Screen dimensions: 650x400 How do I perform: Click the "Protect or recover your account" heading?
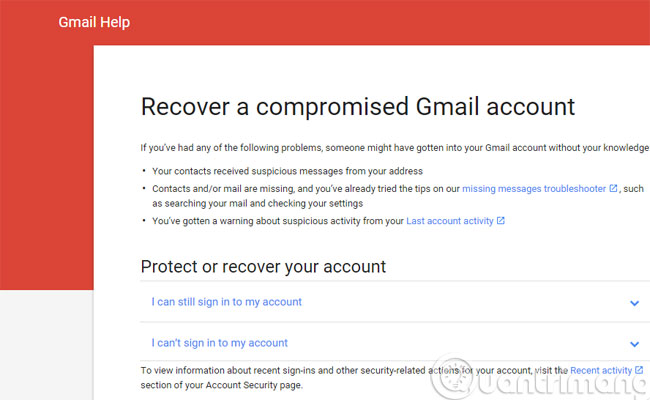pyautogui.click(x=263, y=267)
